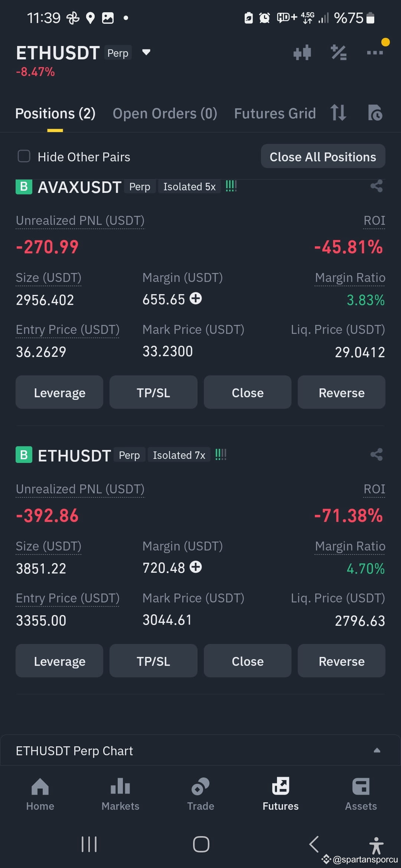The height and width of the screenshot is (868, 401).
Task: Open the Markets tab in navigation
Action: (120, 794)
